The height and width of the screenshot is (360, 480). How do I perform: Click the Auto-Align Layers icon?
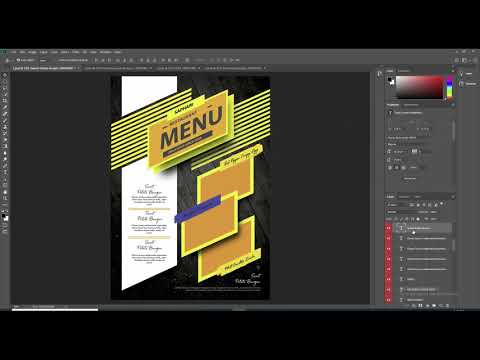(x=187, y=60)
